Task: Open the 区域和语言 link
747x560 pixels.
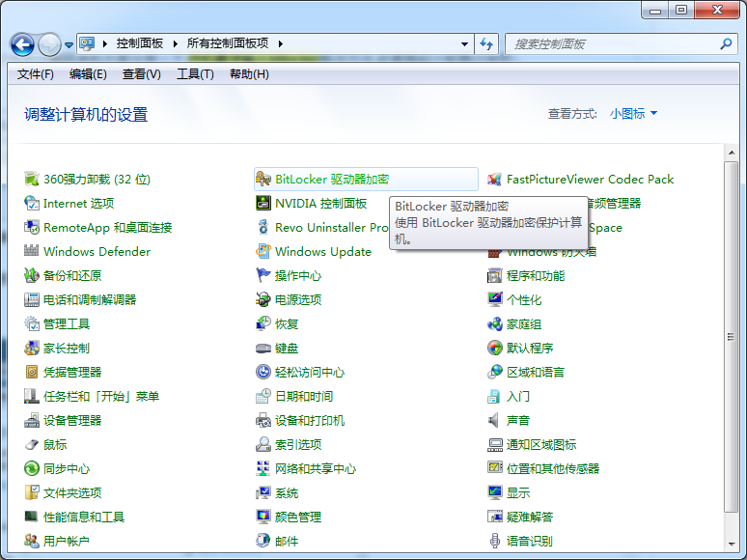Action: click(x=536, y=373)
